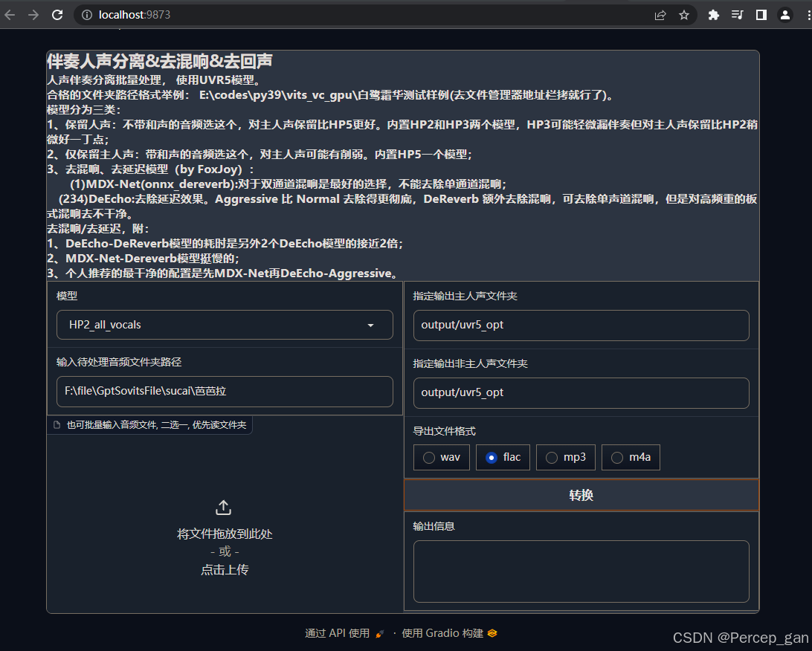This screenshot has height=651, width=812.
Task: Open the 通过 API 使用 link
Action: (x=344, y=633)
